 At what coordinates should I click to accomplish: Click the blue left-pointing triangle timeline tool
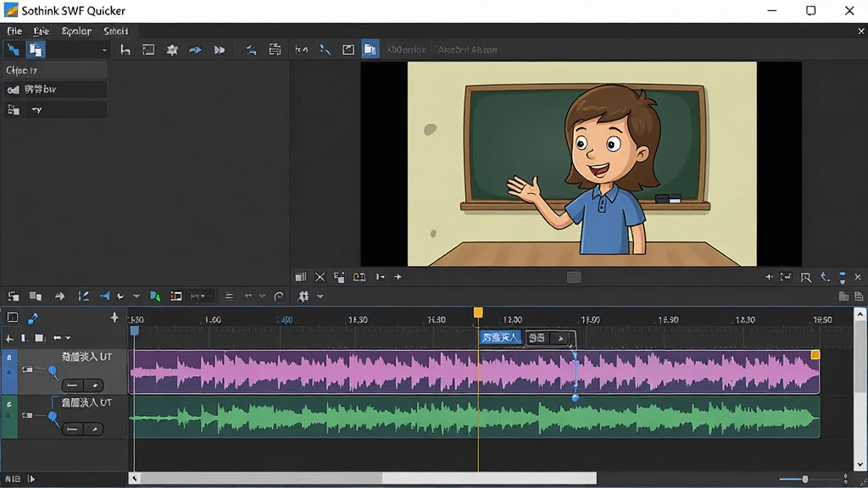point(104,296)
